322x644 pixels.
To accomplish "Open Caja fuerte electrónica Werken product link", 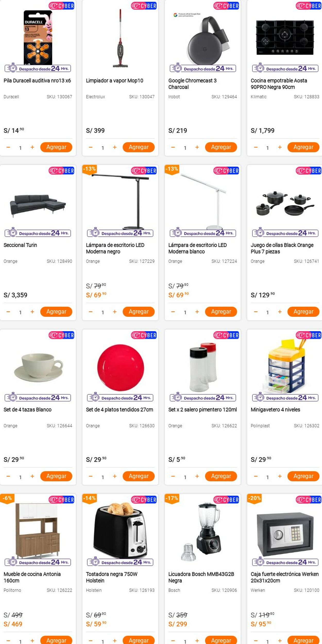I will (x=285, y=577).
